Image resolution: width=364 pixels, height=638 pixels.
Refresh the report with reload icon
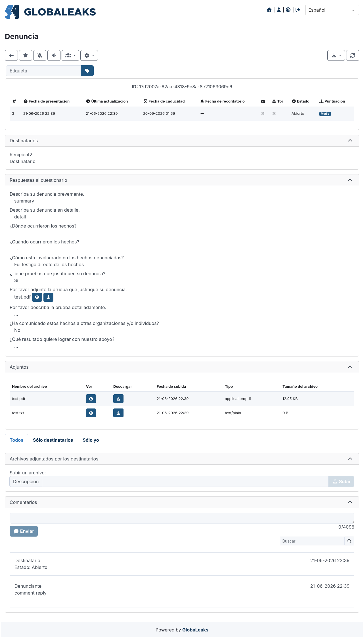353,55
